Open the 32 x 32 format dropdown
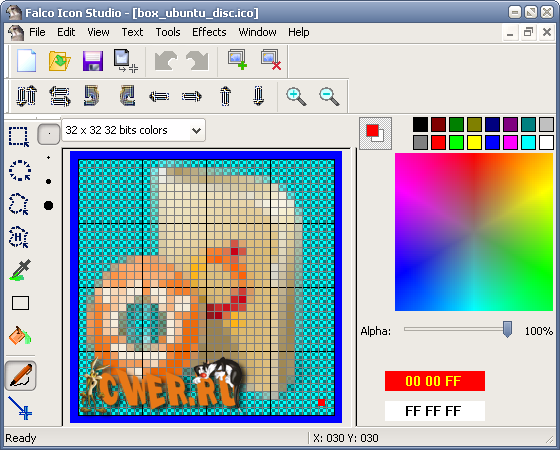 click(134, 130)
